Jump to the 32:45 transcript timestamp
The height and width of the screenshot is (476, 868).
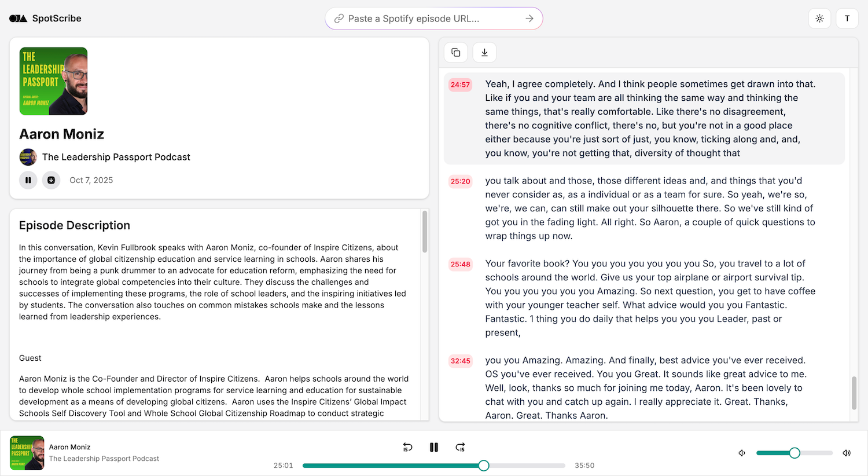click(x=460, y=361)
